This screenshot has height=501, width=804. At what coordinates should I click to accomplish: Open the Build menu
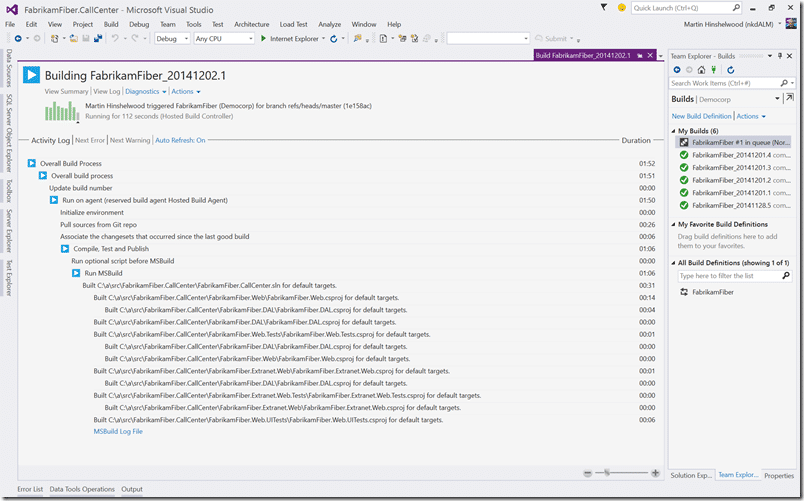(111, 24)
